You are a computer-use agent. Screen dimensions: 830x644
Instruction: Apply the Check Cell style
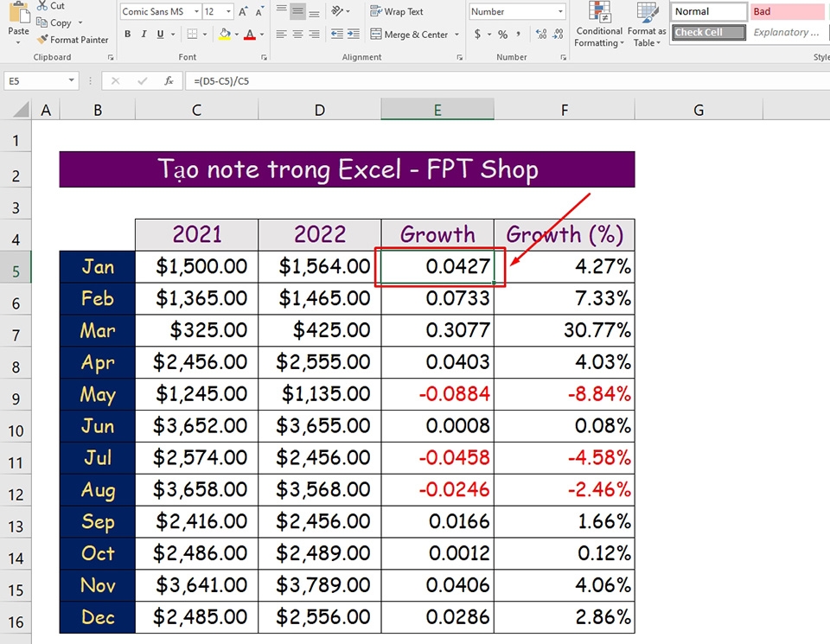pyautogui.click(x=709, y=32)
